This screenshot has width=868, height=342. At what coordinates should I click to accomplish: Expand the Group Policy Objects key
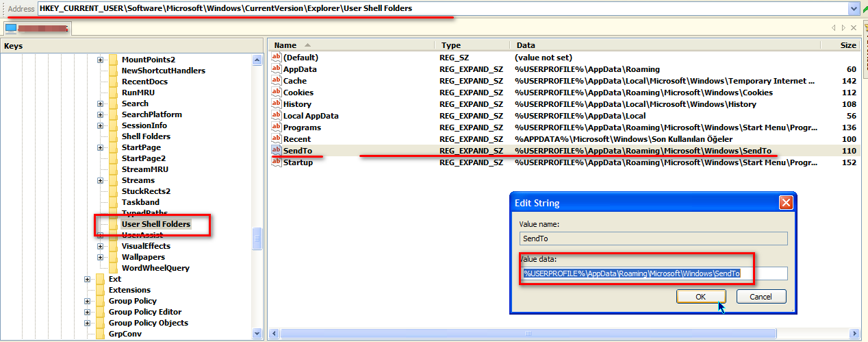pyautogui.click(x=88, y=323)
